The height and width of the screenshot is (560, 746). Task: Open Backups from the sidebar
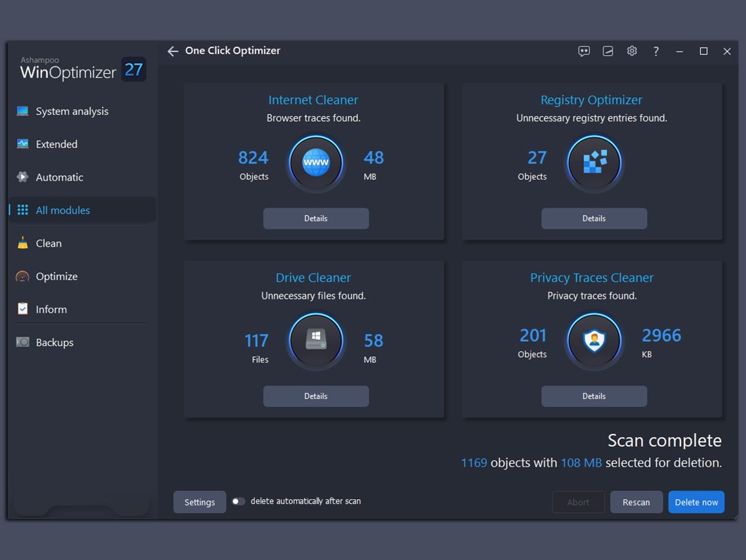54,343
